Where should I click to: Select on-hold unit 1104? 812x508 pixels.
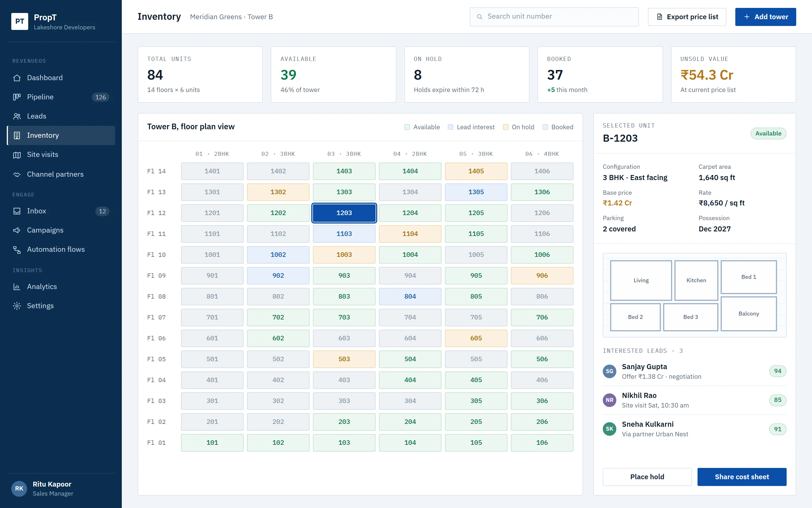pyautogui.click(x=410, y=234)
